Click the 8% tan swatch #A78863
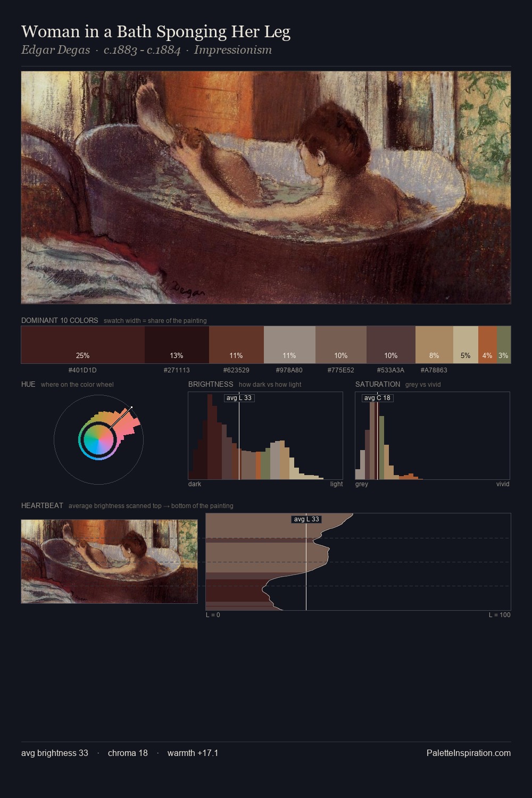The image size is (532, 798). click(434, 345)
